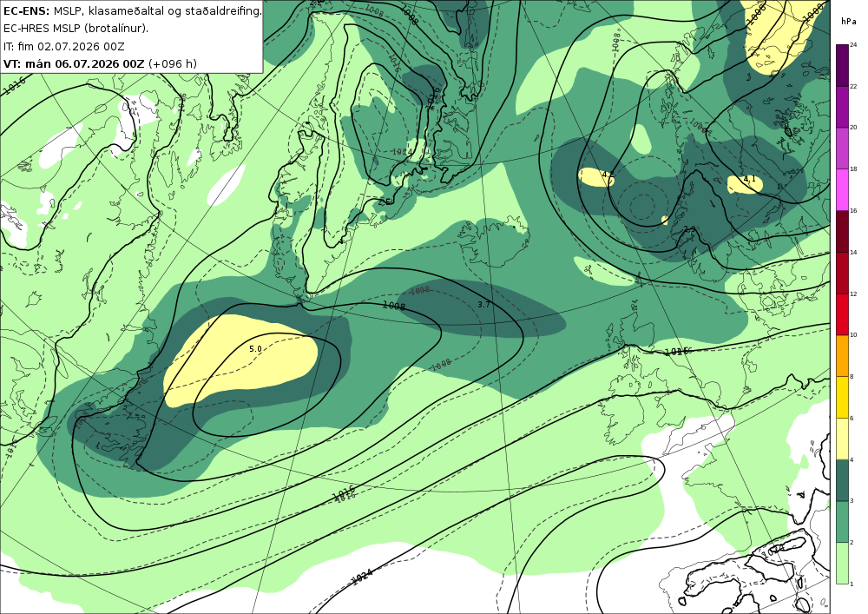Click the VT valid time line
This screenshot has height=614, width=868.
point(100,63)
